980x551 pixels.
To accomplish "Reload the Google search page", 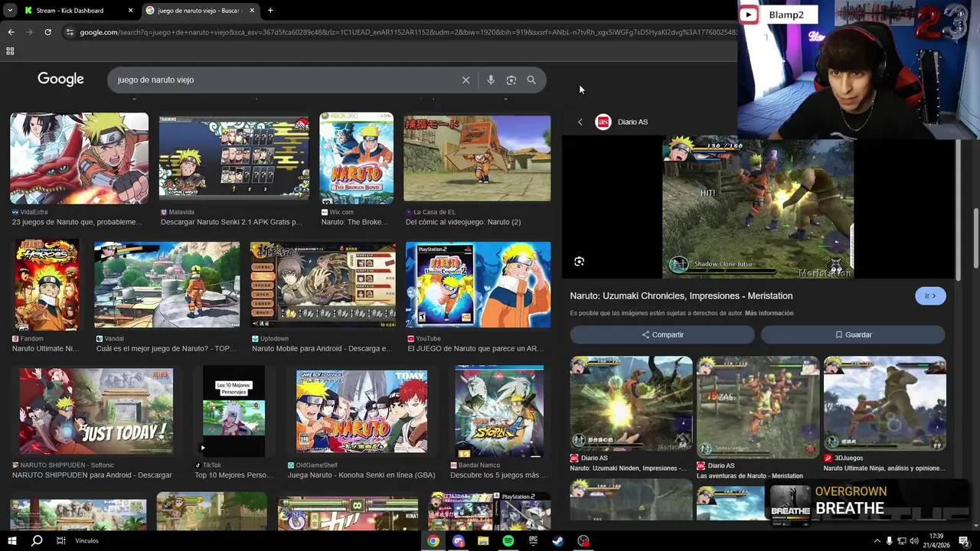I will [x=47, y=32].
